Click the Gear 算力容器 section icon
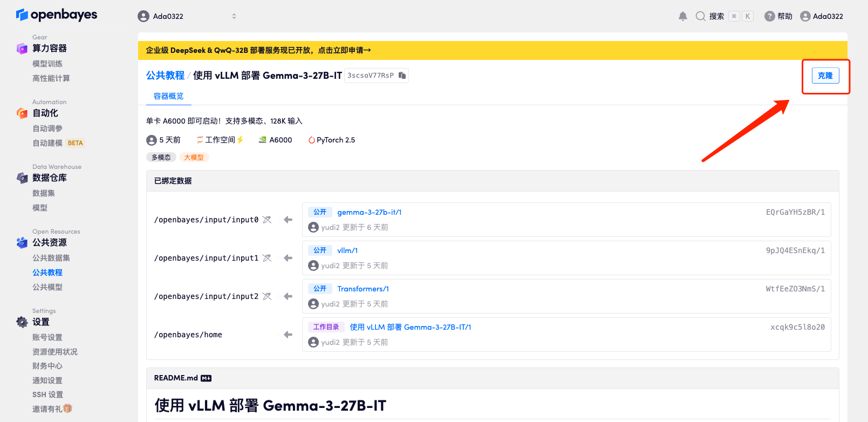The image size is (868, 422). pos(22,49)
